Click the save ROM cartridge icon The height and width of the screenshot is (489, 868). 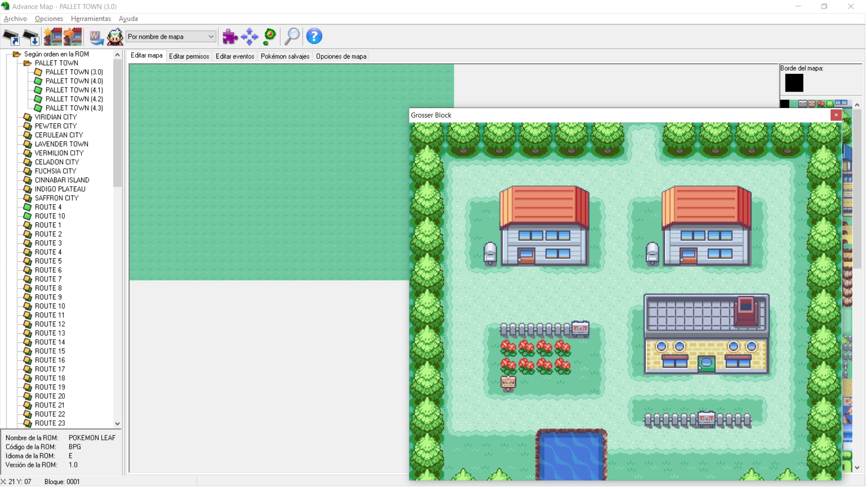click(31, 37)
